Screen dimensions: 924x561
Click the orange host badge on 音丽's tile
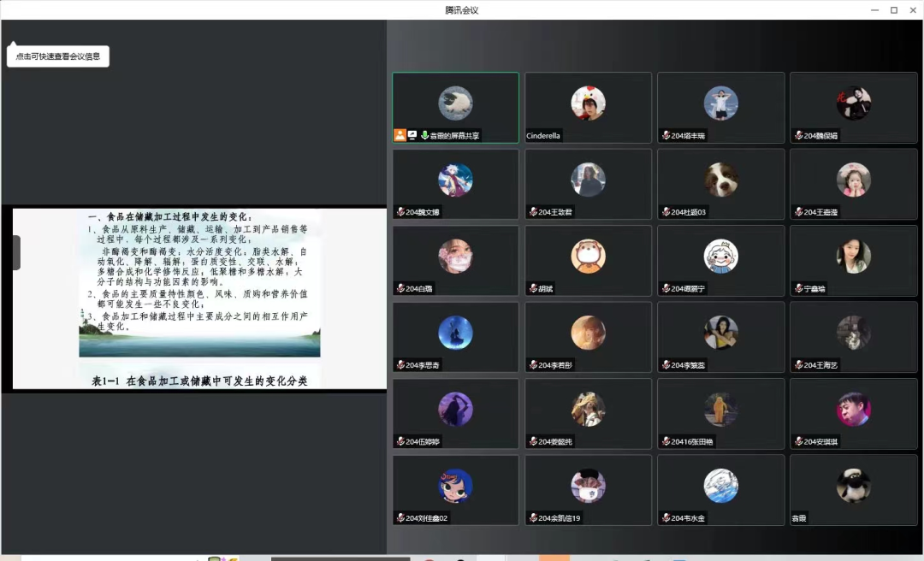[400, 135]
